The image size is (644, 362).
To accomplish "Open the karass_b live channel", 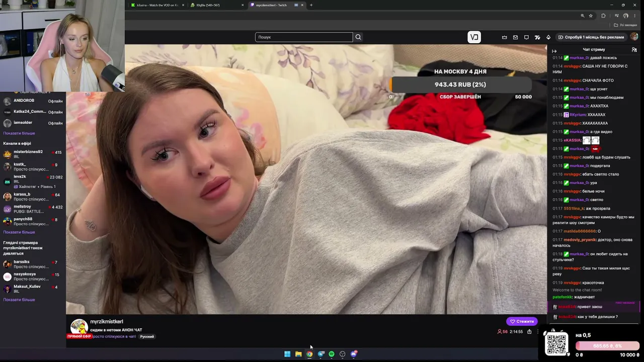I will pos(33,196).
